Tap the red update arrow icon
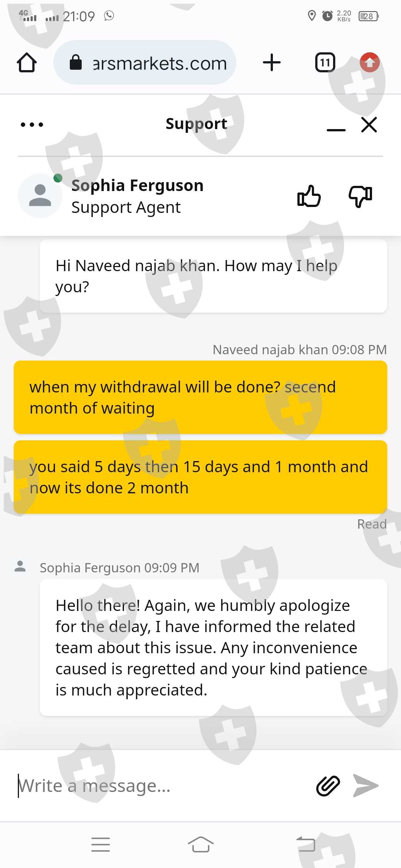Screen dimensions: 401x868 tap(369, 62)
